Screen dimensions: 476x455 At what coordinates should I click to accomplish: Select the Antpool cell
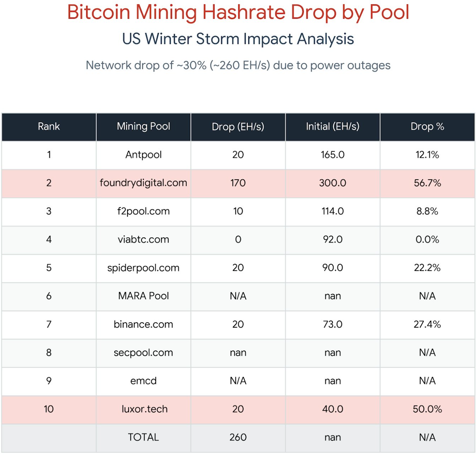pyautogui.click(x=143, y=155)
